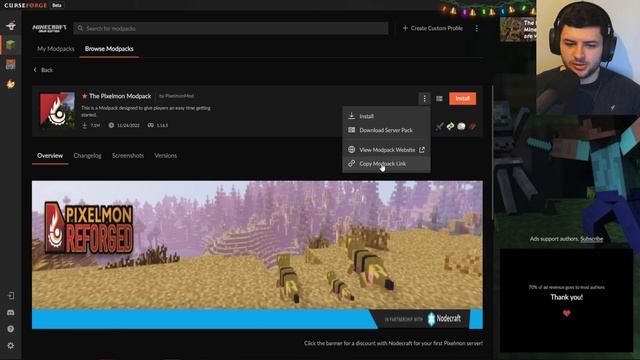Open the CurseForge home icon in sidebar
640x360 pixels.
point(11,25)
